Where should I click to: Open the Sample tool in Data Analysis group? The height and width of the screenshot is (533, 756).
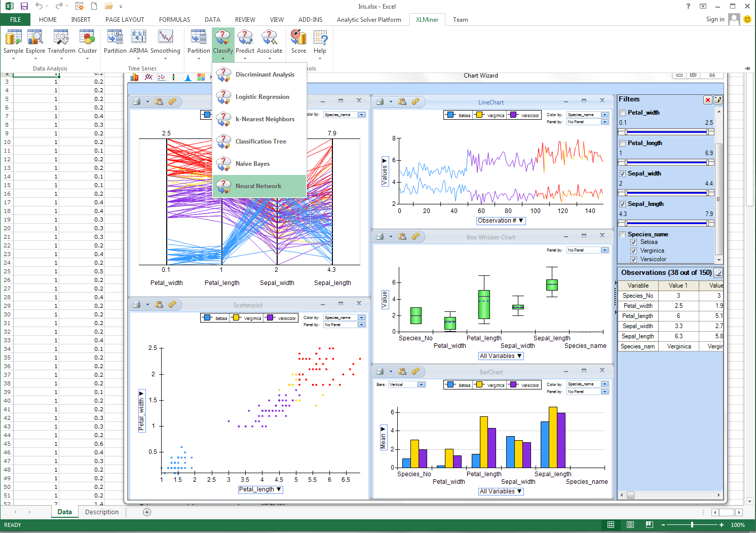tap(13, 41)
